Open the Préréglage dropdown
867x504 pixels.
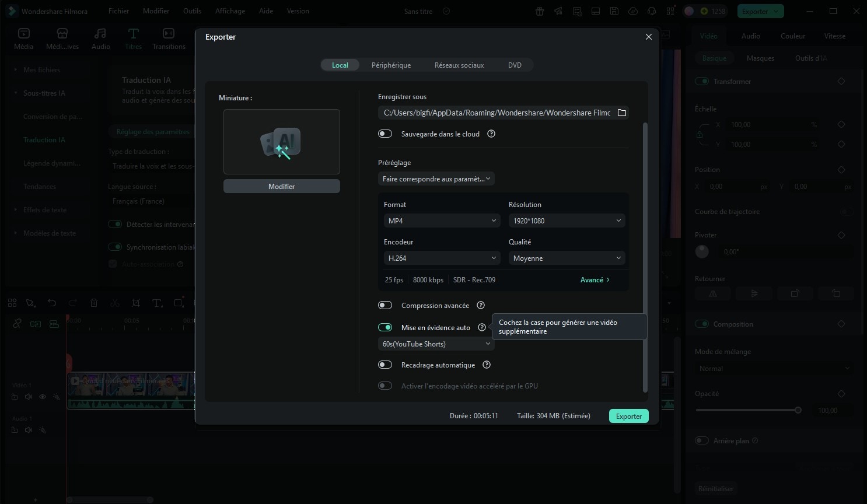pyautogui.click(x=436, y=178)
